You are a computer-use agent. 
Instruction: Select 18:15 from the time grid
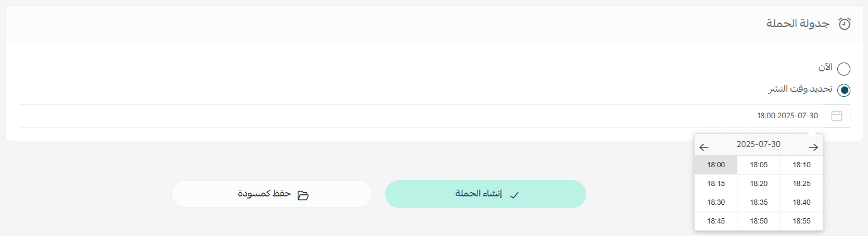716,183
